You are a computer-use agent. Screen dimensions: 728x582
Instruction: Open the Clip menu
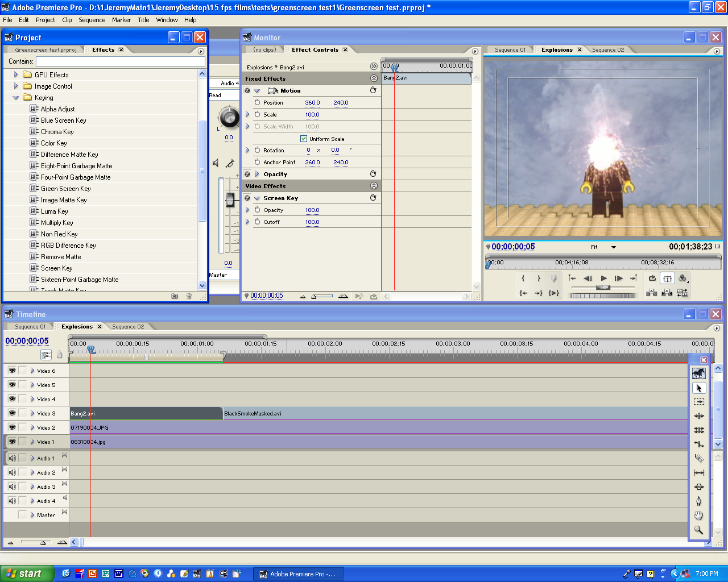click(x=67, y=20)
